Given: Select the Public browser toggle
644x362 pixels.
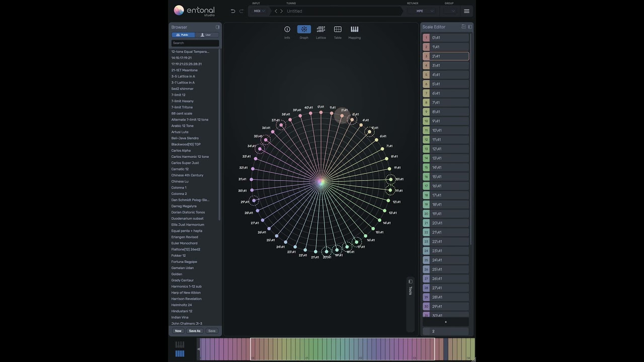Looking at the screenshot, I should pos(183,35).
